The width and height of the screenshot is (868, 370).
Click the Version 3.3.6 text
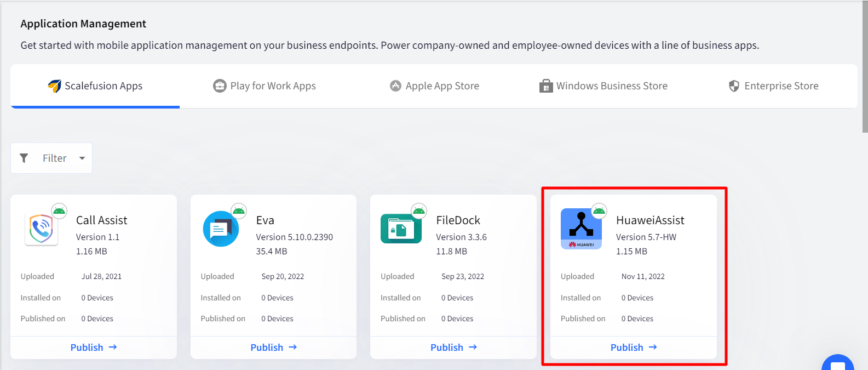click(461, 237)
